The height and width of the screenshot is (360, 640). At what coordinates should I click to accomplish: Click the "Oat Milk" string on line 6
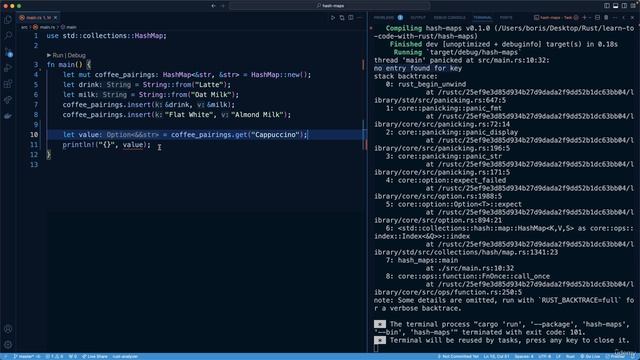point(211,95)
